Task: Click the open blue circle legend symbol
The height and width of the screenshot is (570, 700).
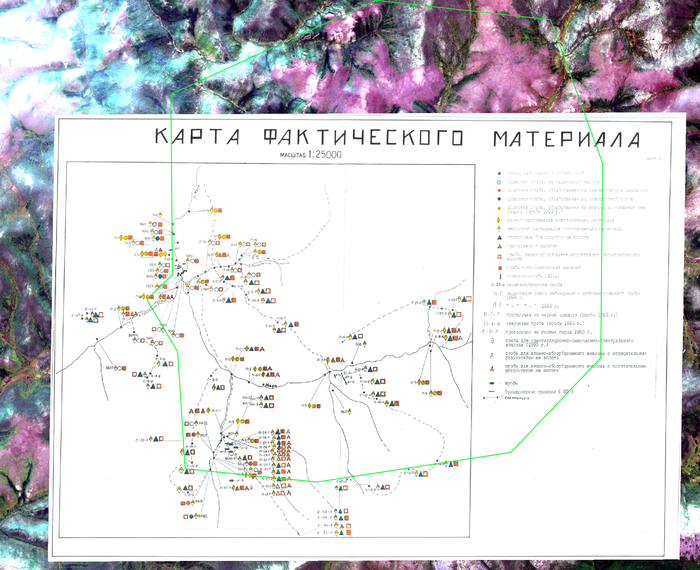Action: [x=500, y=181]
